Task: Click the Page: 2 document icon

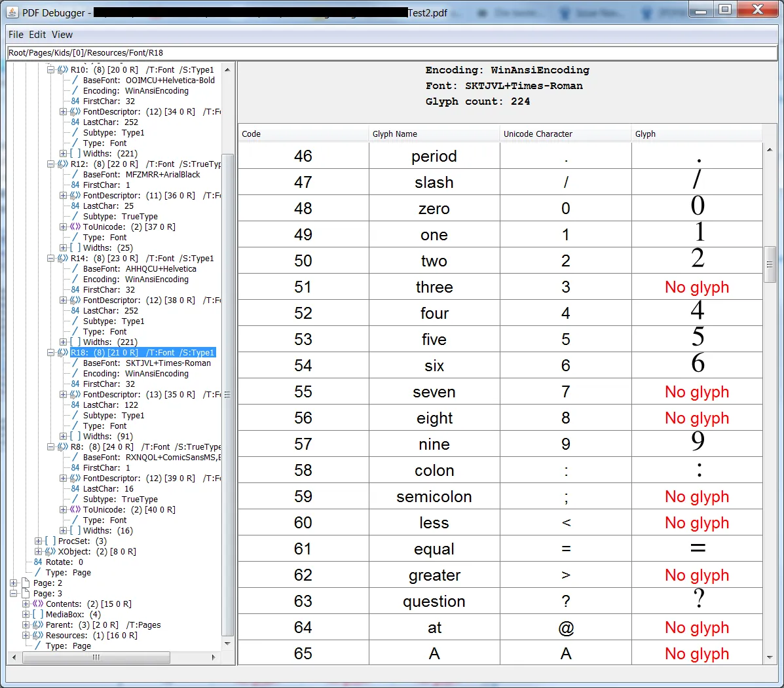Action: point(26,583)
